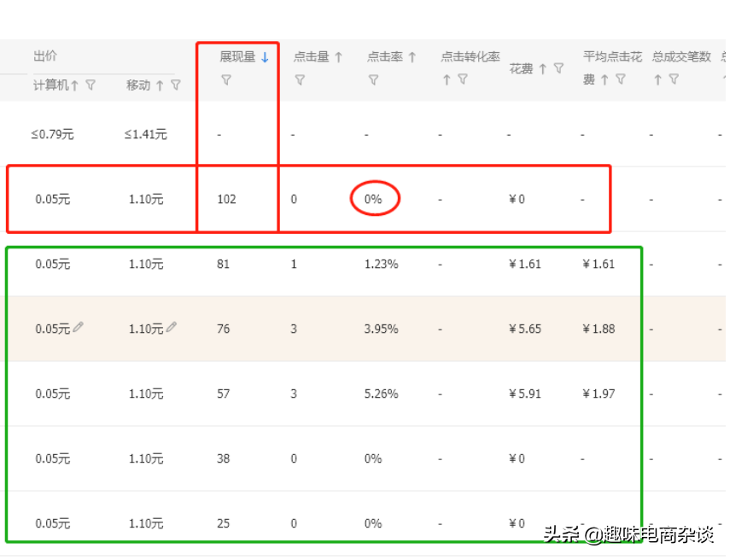Select impressions value 81

pyautogui.click(x=224, y=264)
